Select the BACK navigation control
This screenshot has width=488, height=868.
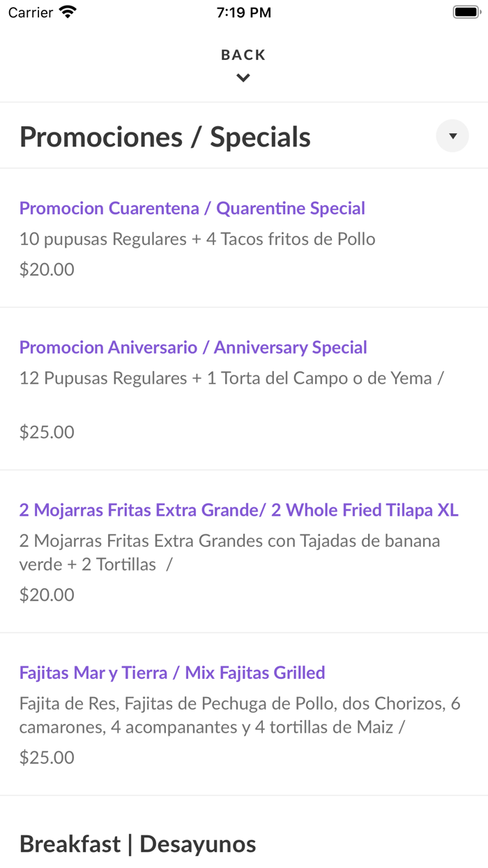pyautogui.click(x=243, y=54)
